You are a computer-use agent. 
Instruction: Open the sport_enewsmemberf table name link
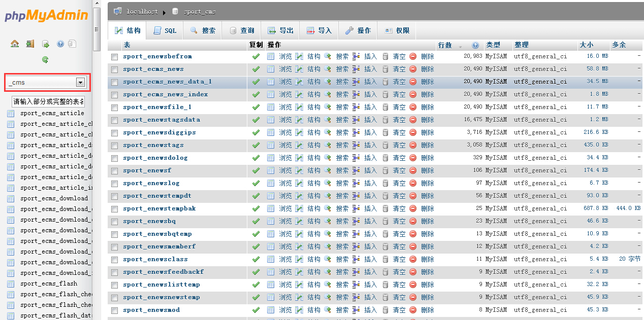159,246
